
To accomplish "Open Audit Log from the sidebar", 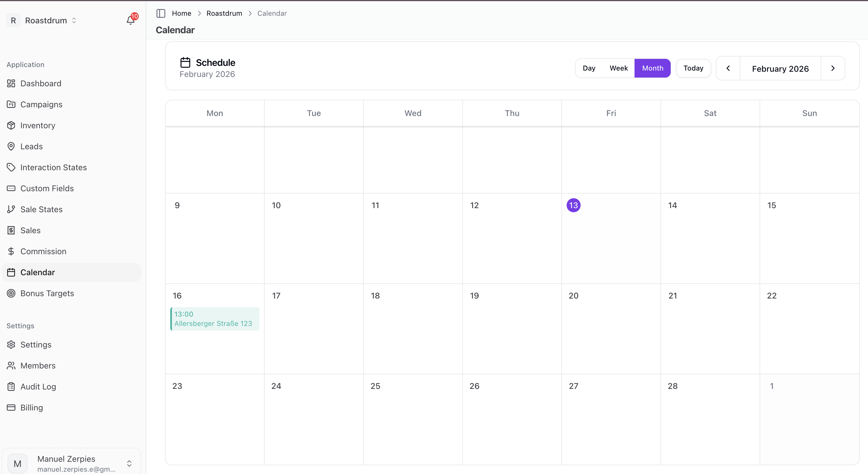I will coord(38,387).
